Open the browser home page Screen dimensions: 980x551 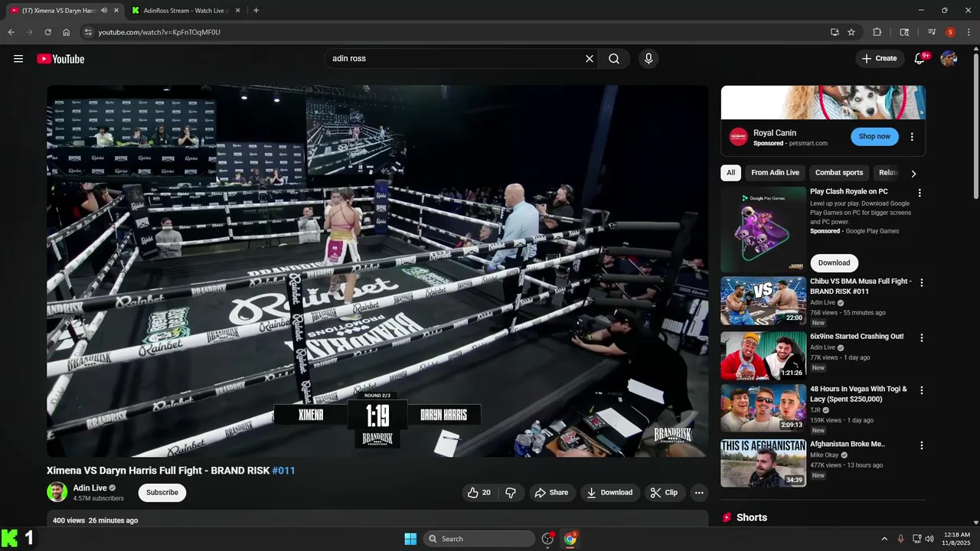[x=67, y=32]
